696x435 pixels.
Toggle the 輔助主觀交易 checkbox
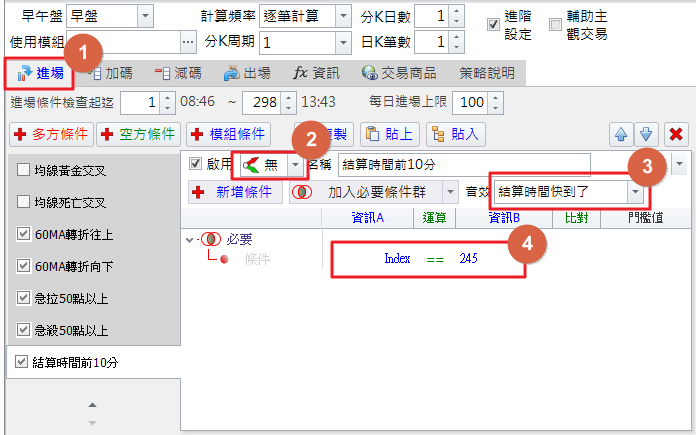[555, 24]
